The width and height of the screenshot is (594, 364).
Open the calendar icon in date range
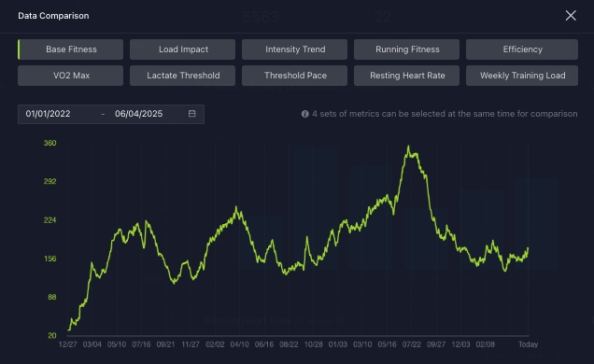(192, 114)
